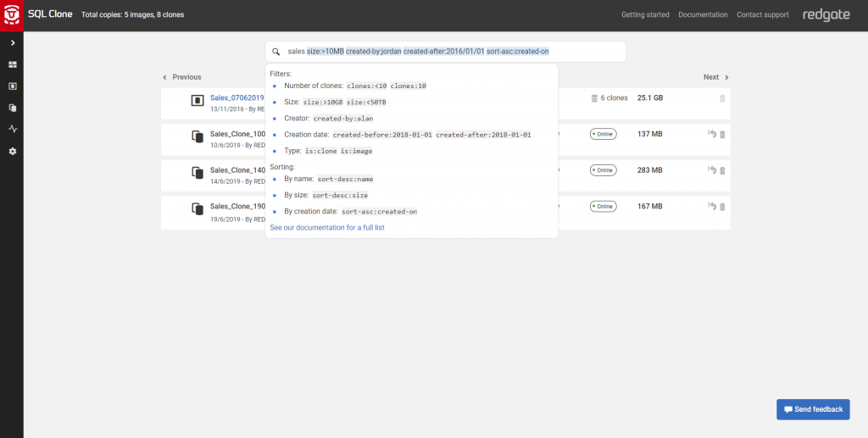Click the Total copies summary text
This screenshot has height=438, width=868.
click(133, 15)
